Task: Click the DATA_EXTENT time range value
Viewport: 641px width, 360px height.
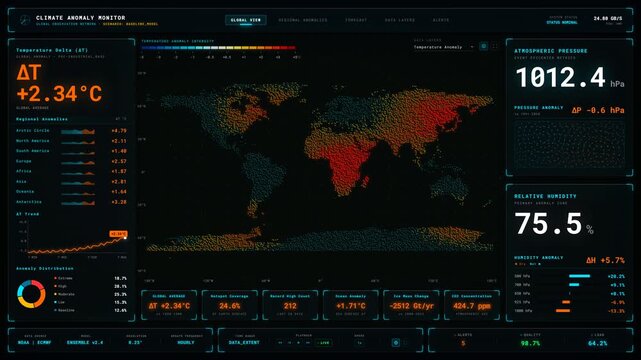Action: point(244,342)
